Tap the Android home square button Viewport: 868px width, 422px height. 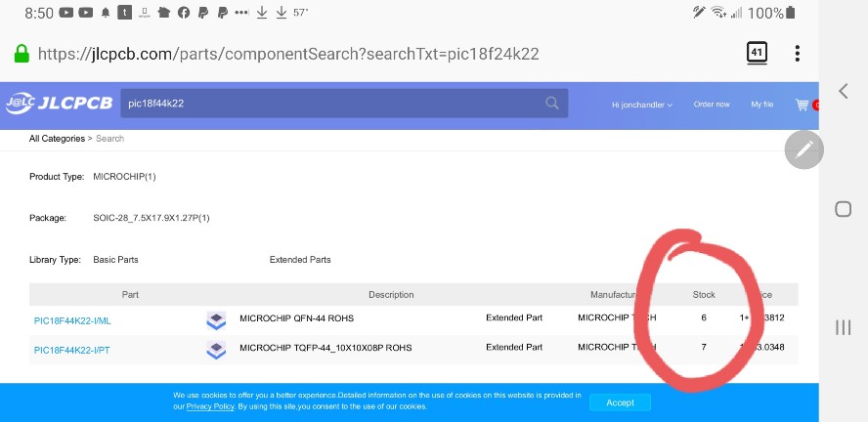(844, 209)
